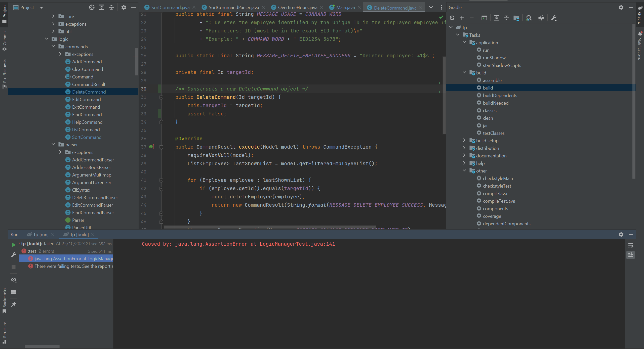Expand the distribution Gradle task group
644x349 pixels.
464,148
